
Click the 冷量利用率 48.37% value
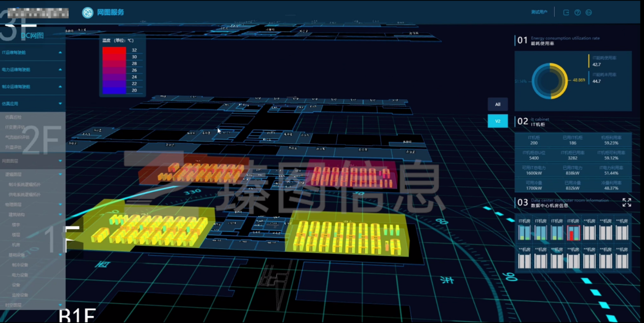point(611,188)
